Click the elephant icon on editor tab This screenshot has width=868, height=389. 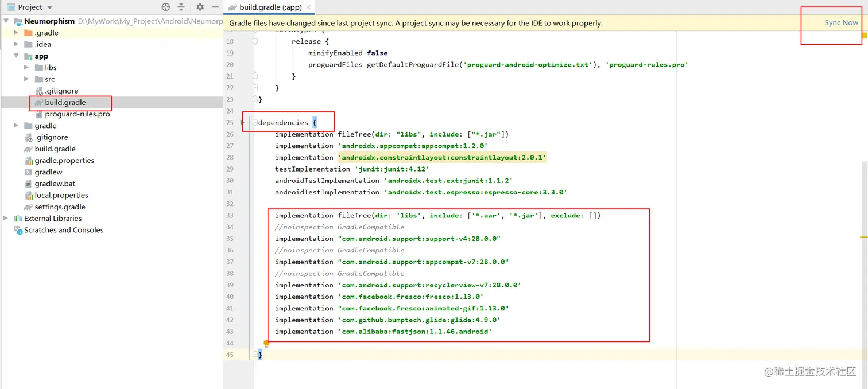pyautogui.click(x=232, y=7)
